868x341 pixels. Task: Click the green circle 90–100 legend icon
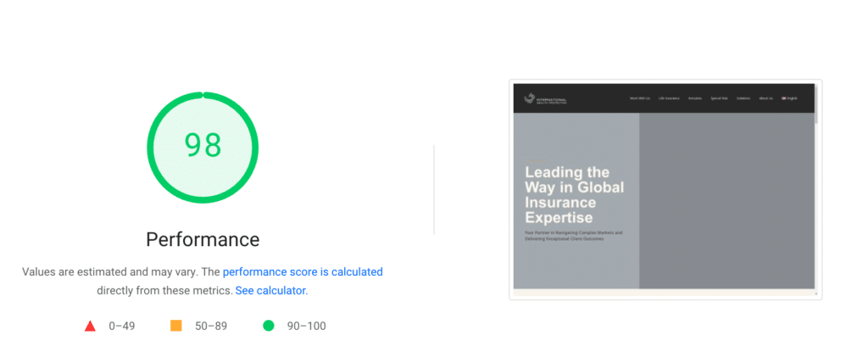[269, 326]
